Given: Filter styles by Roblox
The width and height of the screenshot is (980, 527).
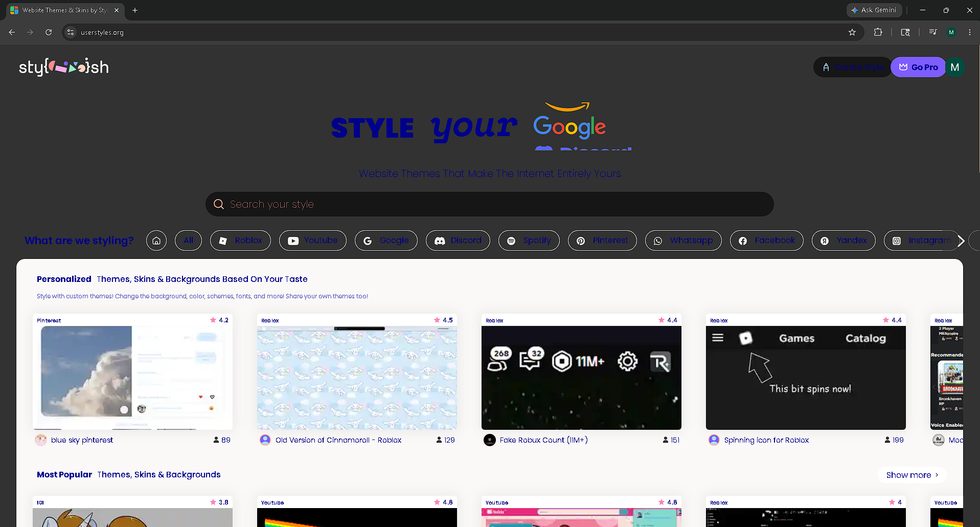Looking at the screenshot, I should [240, 240].
